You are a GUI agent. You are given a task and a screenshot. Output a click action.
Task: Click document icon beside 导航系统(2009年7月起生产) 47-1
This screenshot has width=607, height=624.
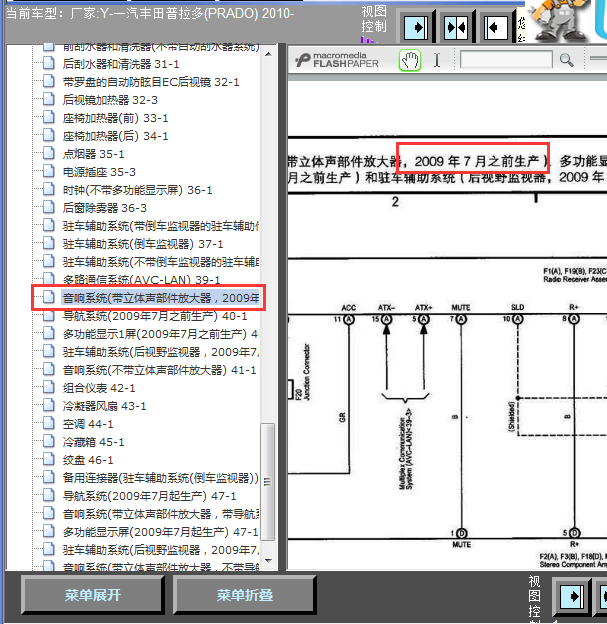point(49,495)
